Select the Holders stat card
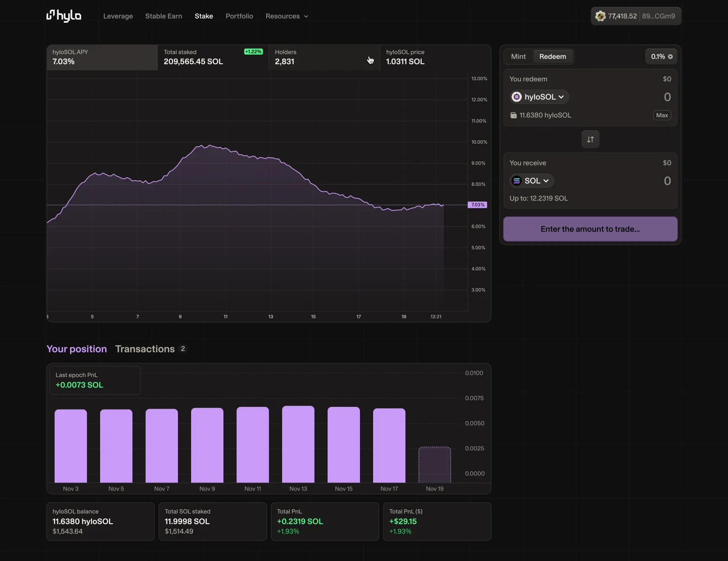The height and width of the screenshot is (561, 728). tap(324, 57)
